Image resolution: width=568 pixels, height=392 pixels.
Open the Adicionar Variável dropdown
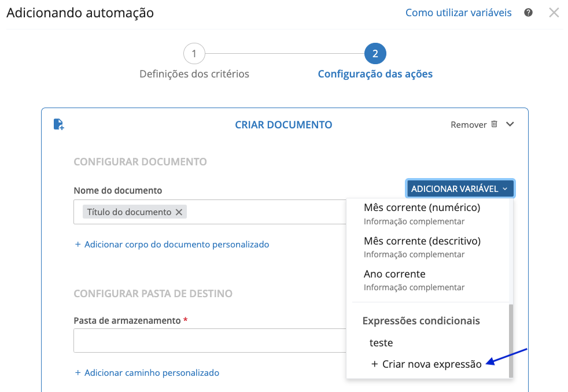pos(460,189)
